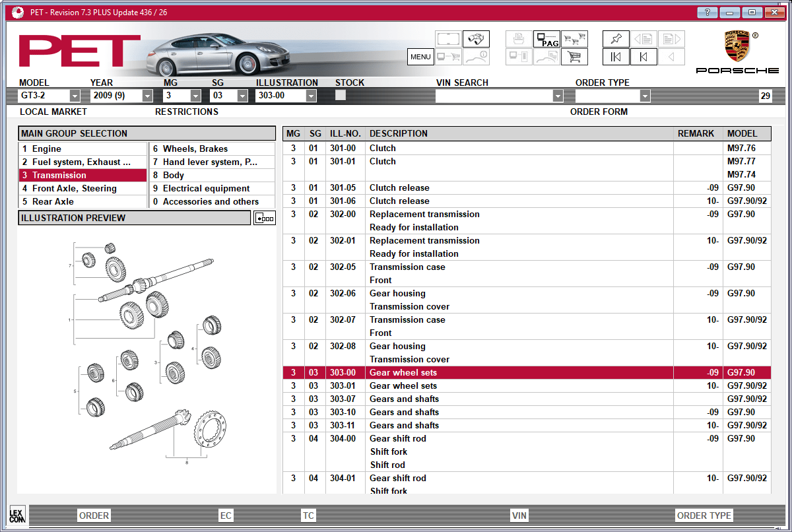Select main group 1 Engine
Viewport: 792px width, 532px height.
click(x=82, y=149)
